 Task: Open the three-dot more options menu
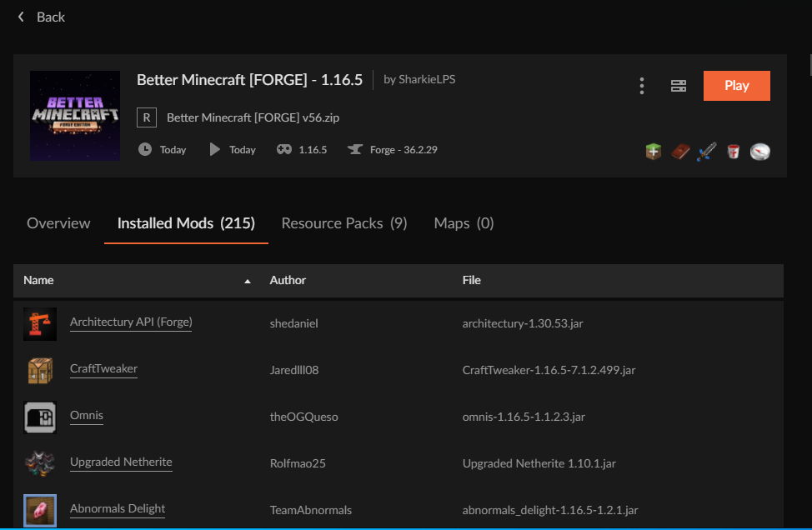(x=642, y=86)
